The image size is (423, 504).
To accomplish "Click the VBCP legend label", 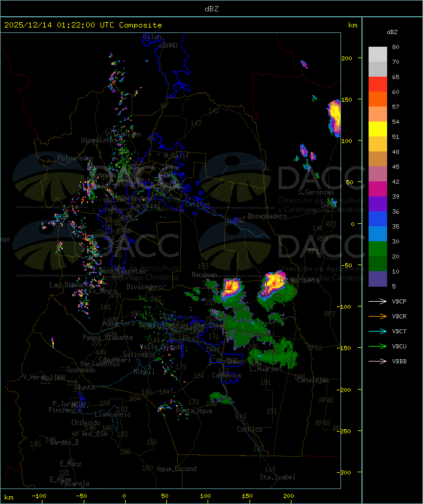I will (x=399, y=302).
